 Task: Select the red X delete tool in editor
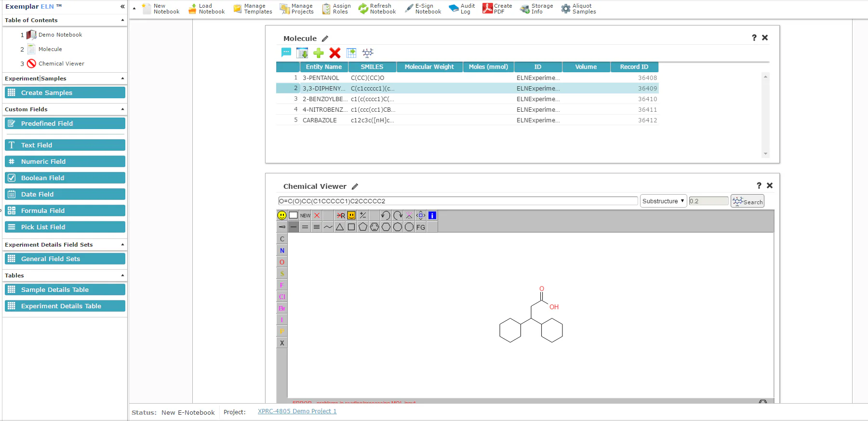(x=317, y=215)
